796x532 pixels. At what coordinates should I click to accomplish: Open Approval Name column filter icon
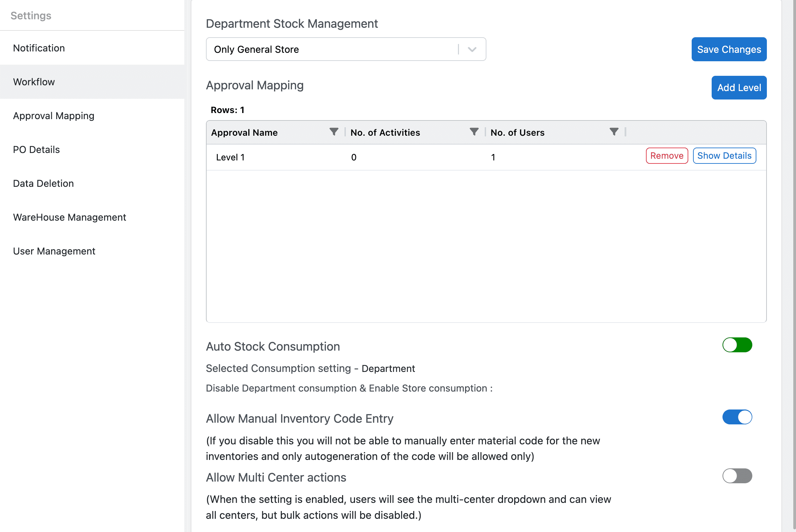(x=334, y=132)
